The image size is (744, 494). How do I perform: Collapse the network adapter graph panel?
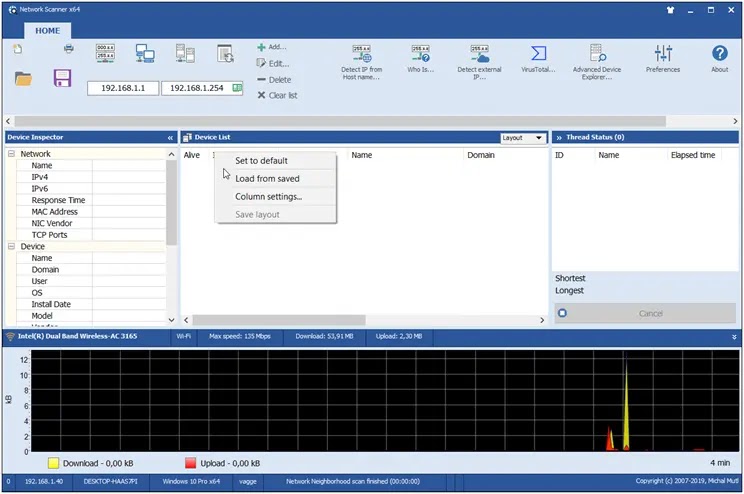(x=734, y=337)
